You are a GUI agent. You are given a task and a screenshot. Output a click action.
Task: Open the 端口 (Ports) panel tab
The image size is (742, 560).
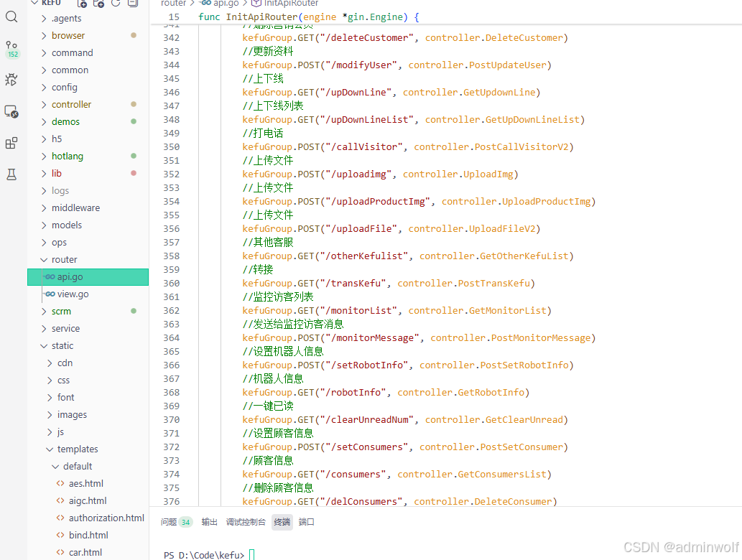click(x=306, y=522)
